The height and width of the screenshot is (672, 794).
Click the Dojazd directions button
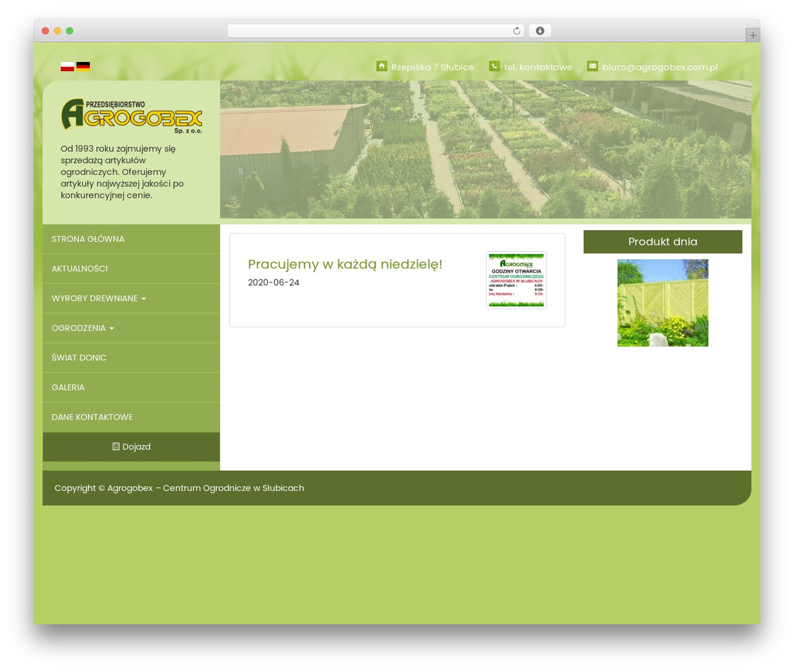pyautogui.click(x=132, y=447)
